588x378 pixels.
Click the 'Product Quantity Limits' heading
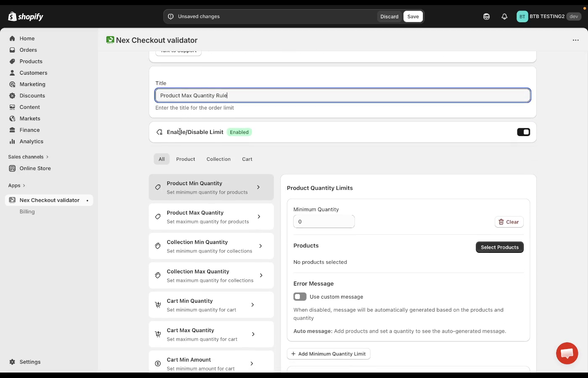click(320, 188)
